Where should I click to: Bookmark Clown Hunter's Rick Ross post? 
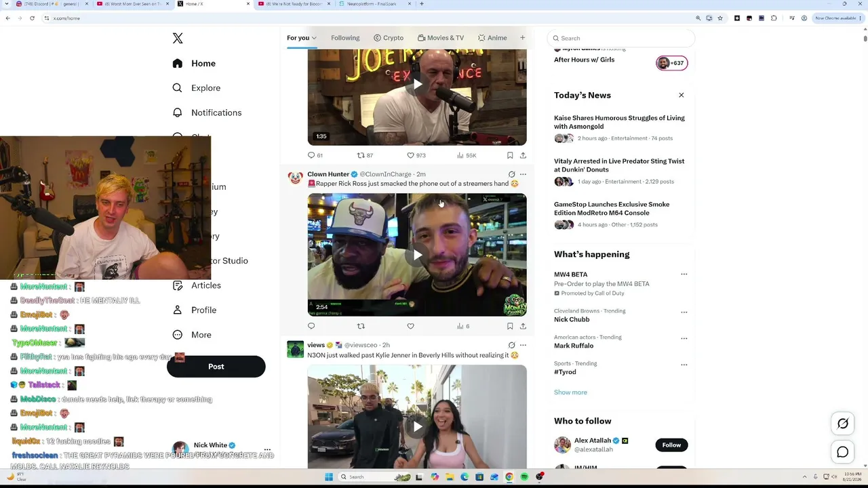[x=510, y=326]
